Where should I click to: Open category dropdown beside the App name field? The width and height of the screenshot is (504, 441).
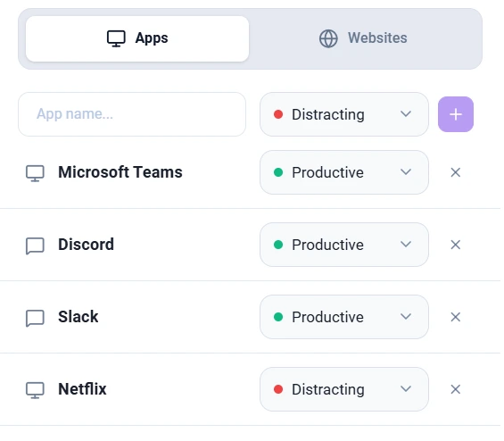coord(344,114)
